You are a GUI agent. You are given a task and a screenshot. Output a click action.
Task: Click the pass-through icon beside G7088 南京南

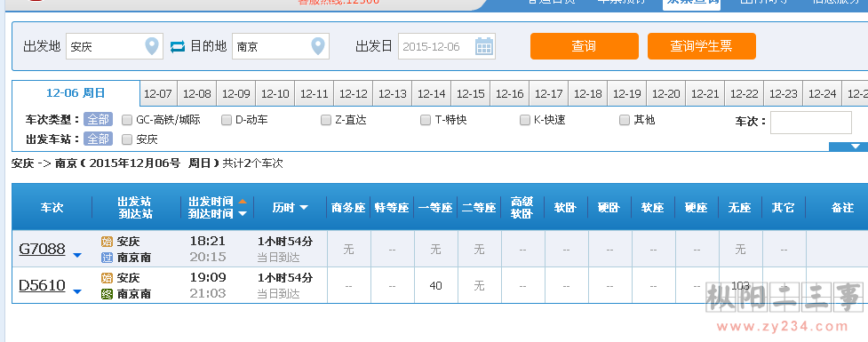pyautogui.click(x=107, y=258)
